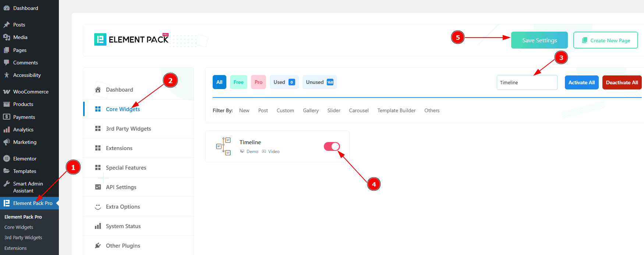Select Element Pack Pro submenu heading
Screen dimensions: 644x255
23,217
